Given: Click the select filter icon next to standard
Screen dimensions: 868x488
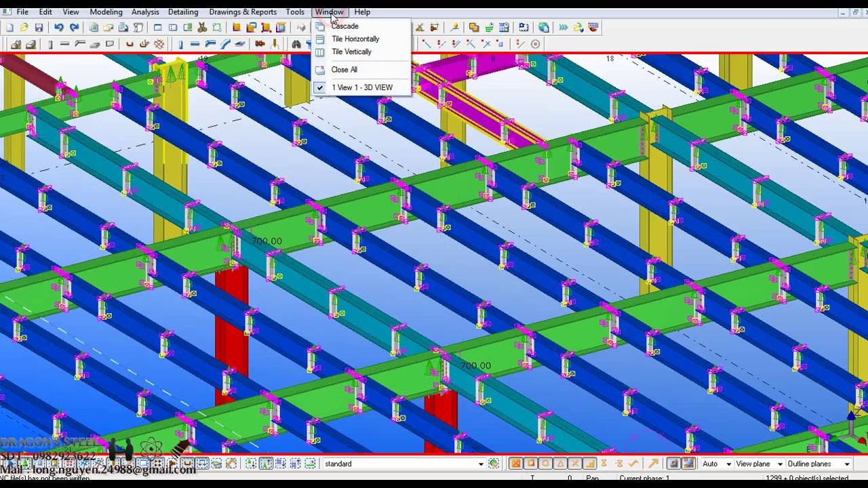Looking at the screenshot, I should tap(494, 464).
